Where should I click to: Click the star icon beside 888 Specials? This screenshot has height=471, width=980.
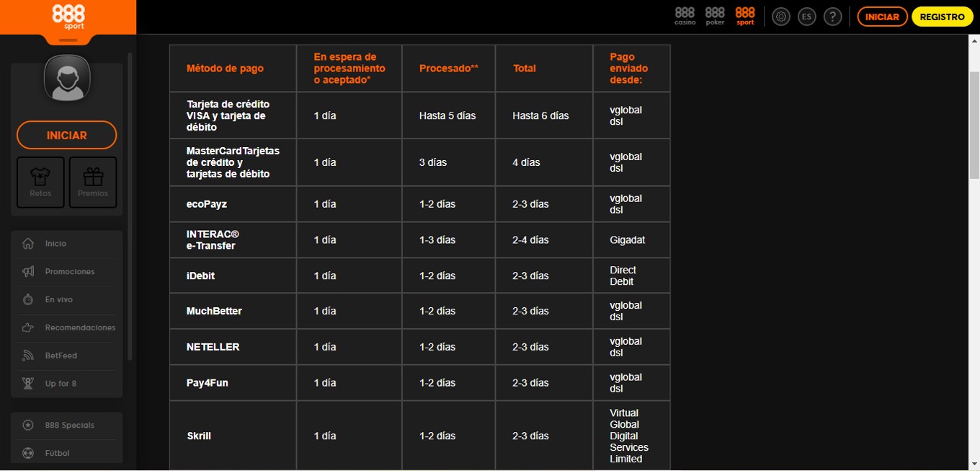[28, 425]
